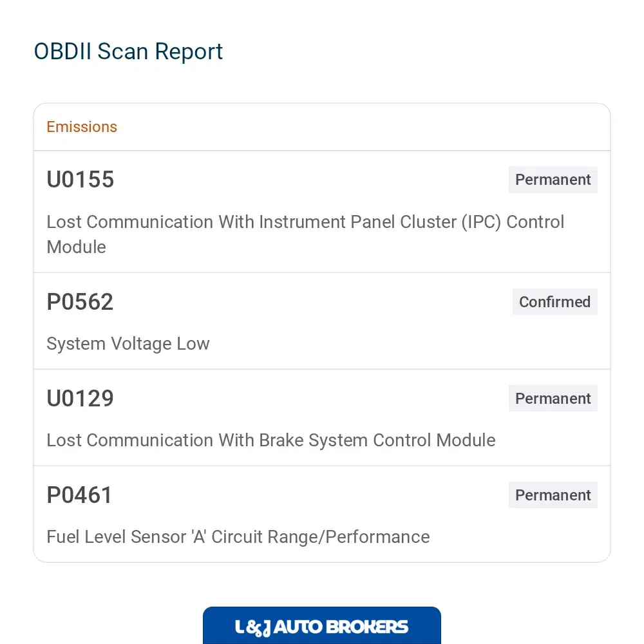This screenshot has width=644, height=644.
Task: Select the U0129 trouble code
Action: pyautogui.click(x=80, y=399)
